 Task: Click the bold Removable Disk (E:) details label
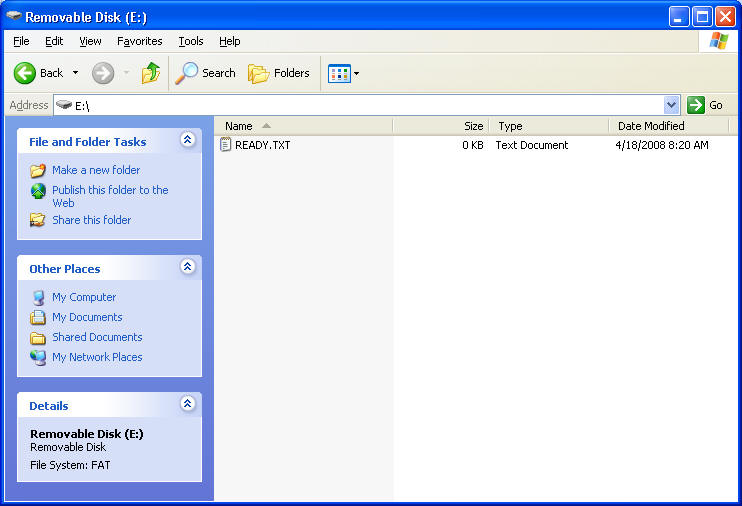pyautogui.click(x=87, y=434)
